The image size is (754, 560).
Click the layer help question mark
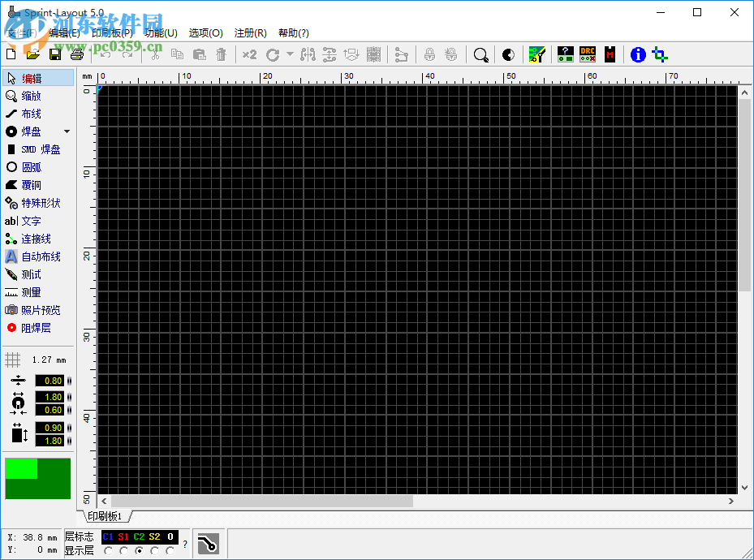pos(185,544)
